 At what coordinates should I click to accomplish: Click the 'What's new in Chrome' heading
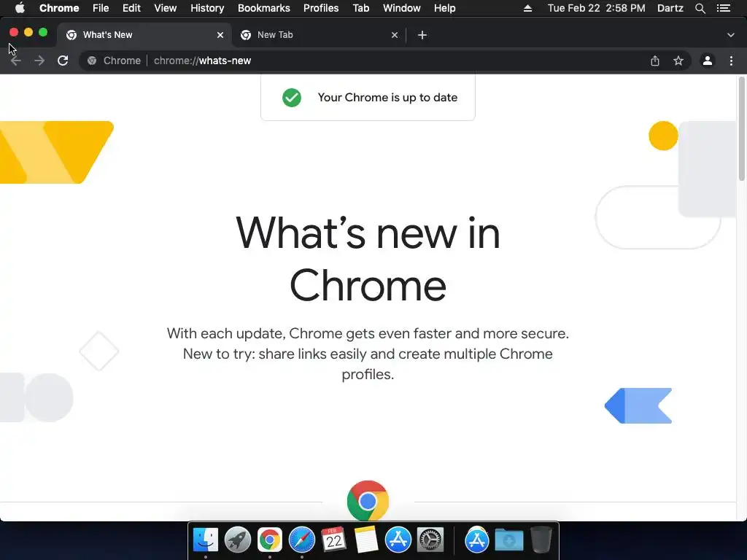[x=368, y=259]
